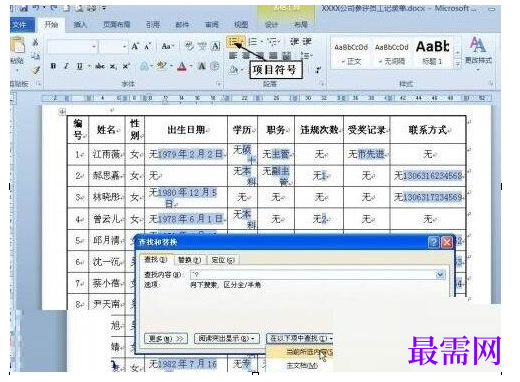Viewport: 520px width, 382px height.
Task: Click the Bullets list icon
Action: 234,42
